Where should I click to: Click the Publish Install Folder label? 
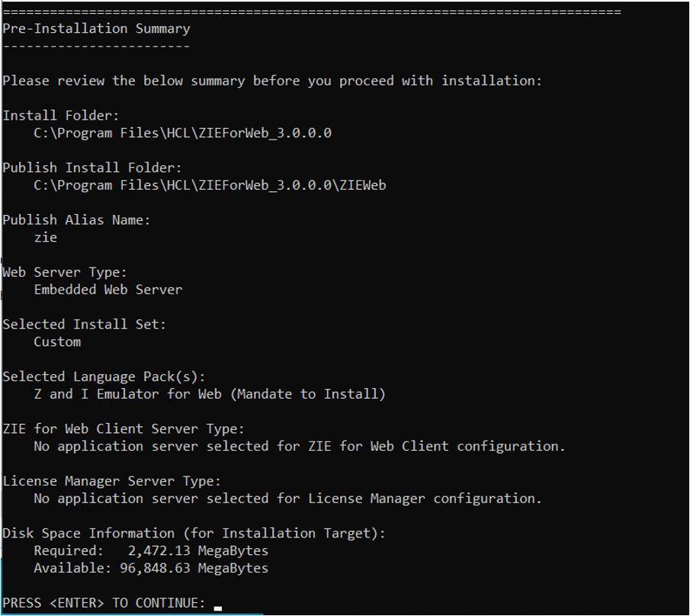tap(92, 168)
